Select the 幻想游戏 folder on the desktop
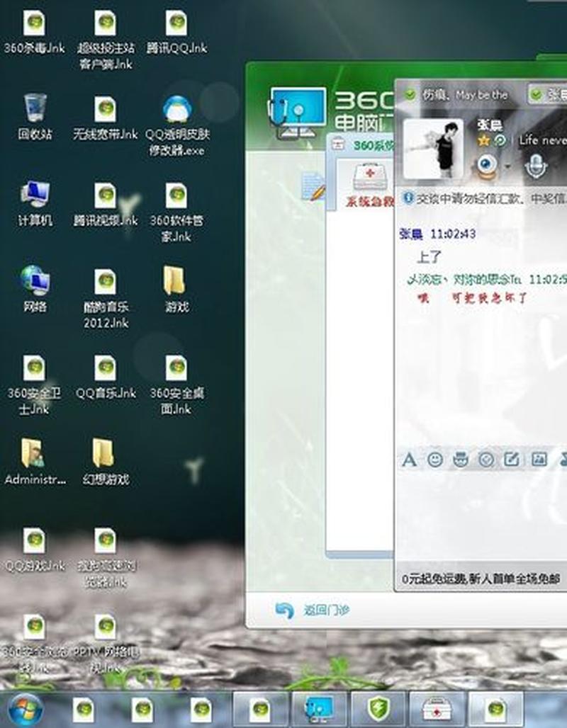 [x=106, y=462]
